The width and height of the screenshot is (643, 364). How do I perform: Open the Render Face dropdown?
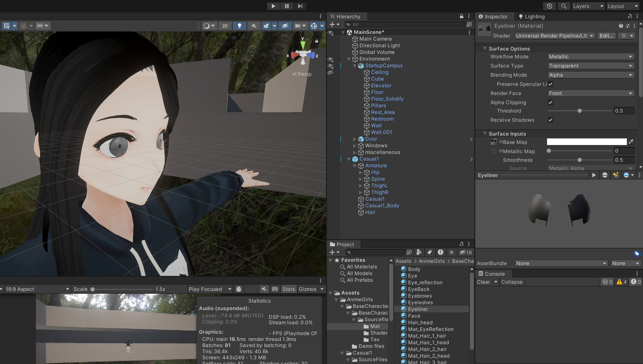coord(591,93)
